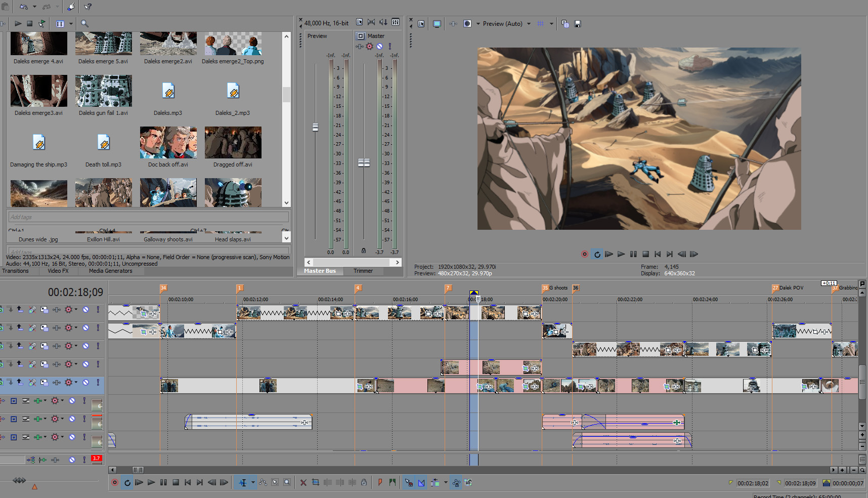Image resolution: width=868 pixels, height=498 pixels.
Task: Click the Add tags input field
Action: pos(149,217)
